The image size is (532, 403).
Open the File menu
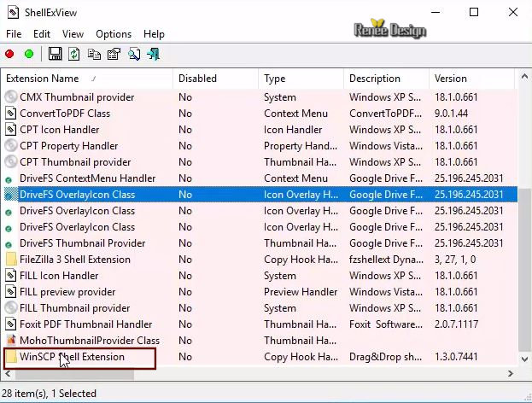14,34
